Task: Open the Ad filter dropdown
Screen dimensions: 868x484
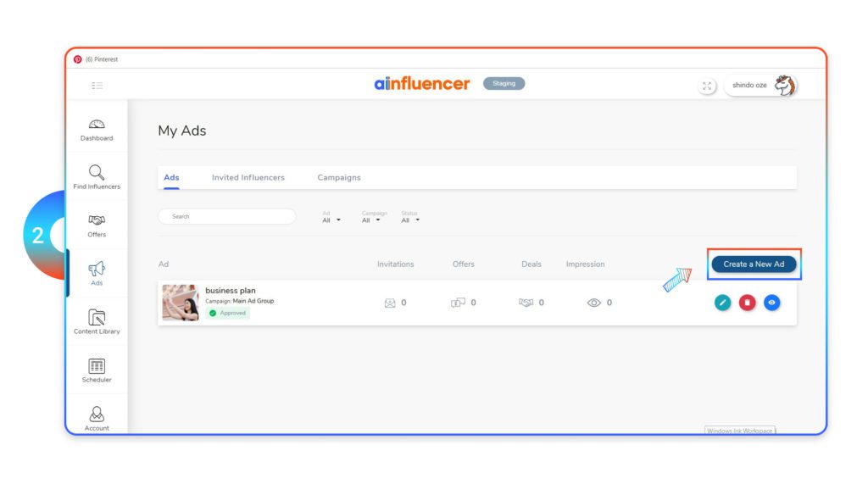Action: click(331, 217)
